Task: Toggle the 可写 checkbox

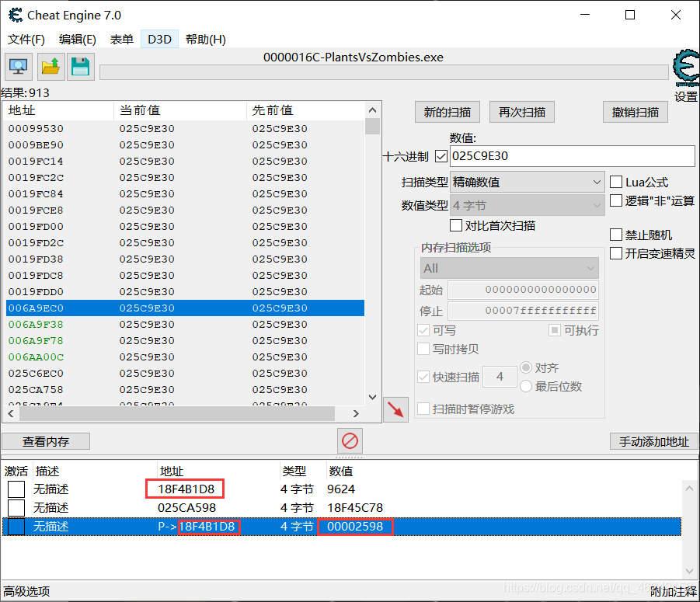Action: click(423, 330)
